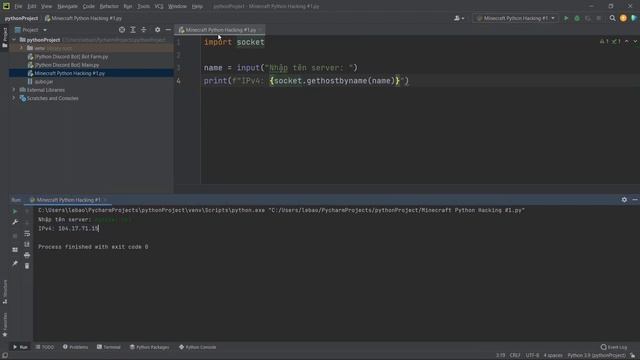
Task: Rerun program with green arrow in Run panel
Action: 15,211
